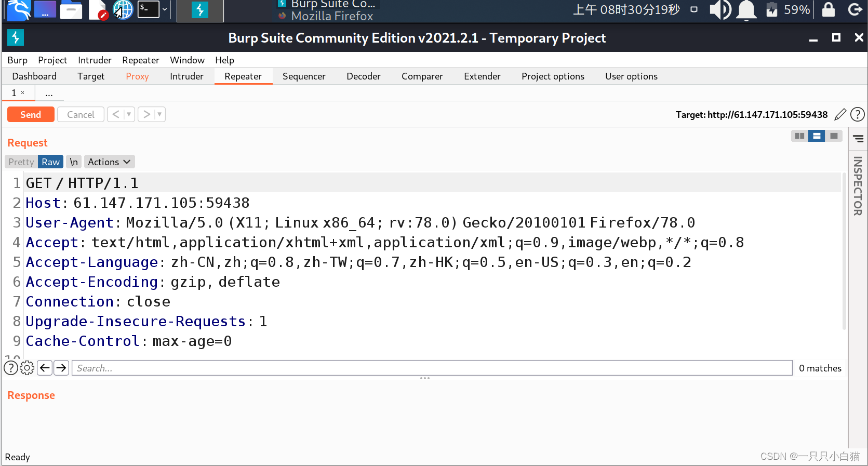
Task: Open the User options tab
Action: coord(631,76)
